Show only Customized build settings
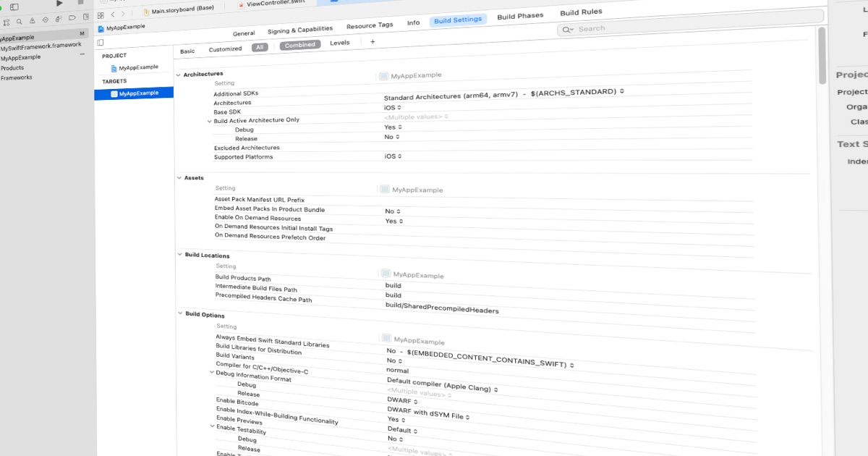 (225, 49)
